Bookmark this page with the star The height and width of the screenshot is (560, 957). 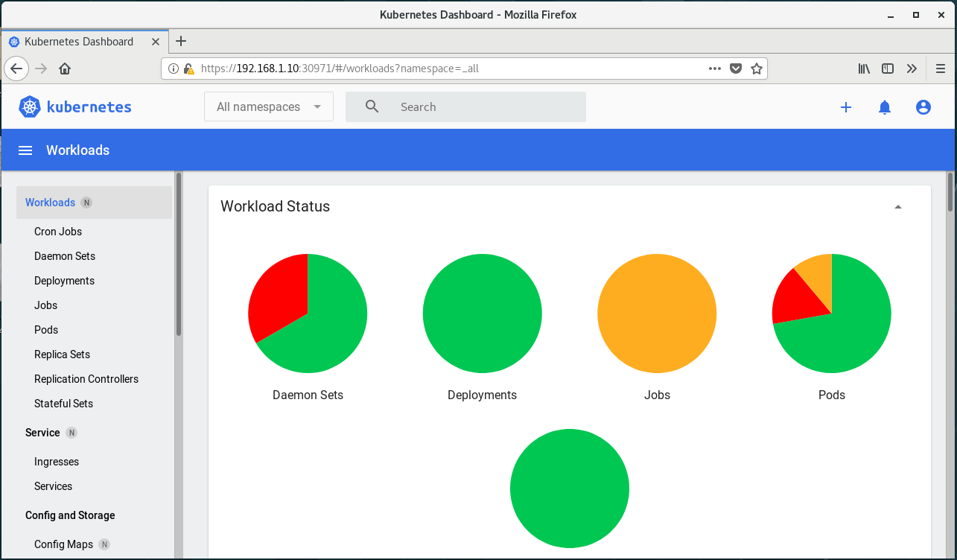click(757, 69)
